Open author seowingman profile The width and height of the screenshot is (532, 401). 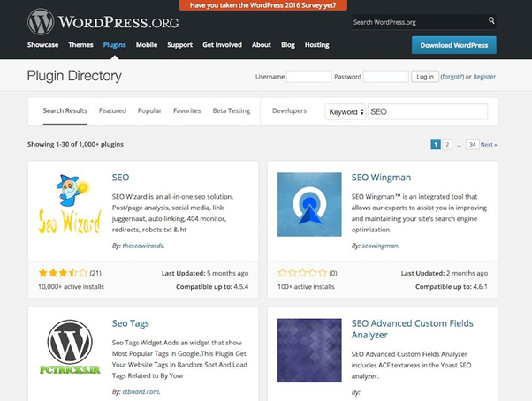[380, 246]
